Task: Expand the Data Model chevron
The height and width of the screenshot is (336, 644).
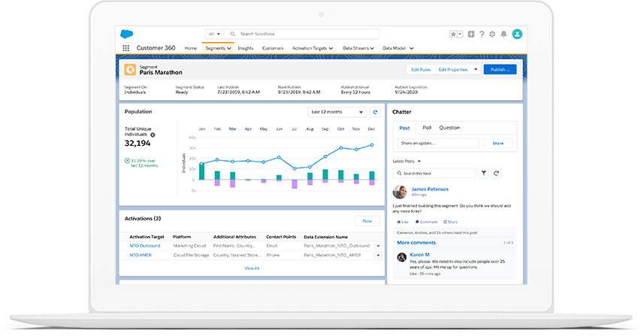Action: point(412,48)
